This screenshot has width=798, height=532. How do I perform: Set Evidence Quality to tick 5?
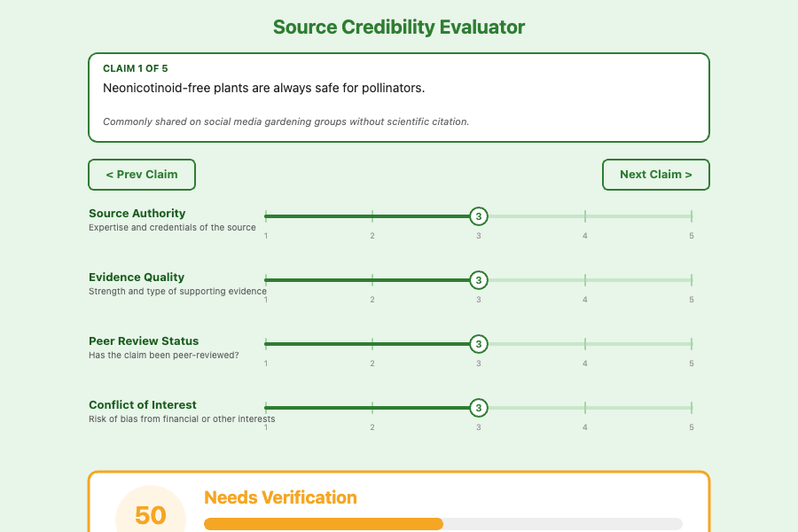coord(691,280)
